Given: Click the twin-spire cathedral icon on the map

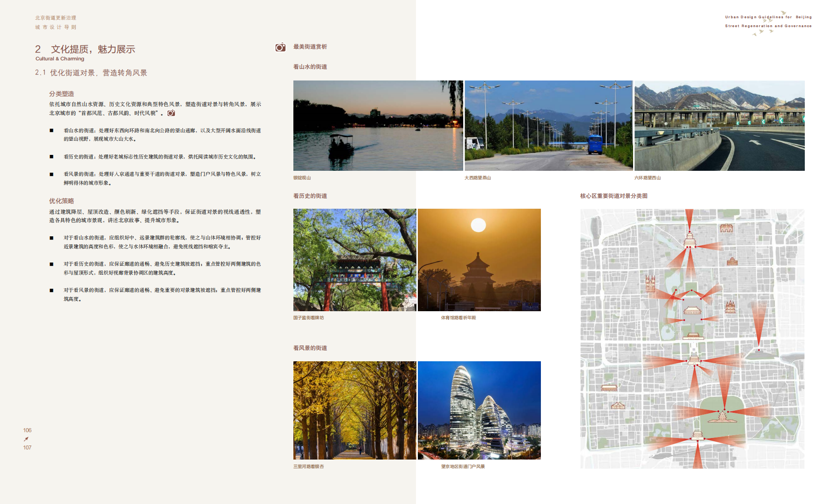Looking at the screenshot, I should [x=650, y=283].
